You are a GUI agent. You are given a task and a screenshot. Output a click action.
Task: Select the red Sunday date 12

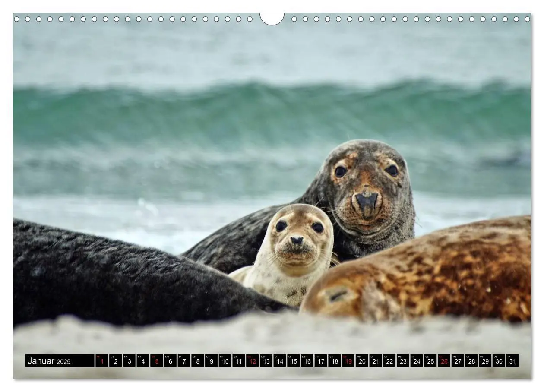252,361
